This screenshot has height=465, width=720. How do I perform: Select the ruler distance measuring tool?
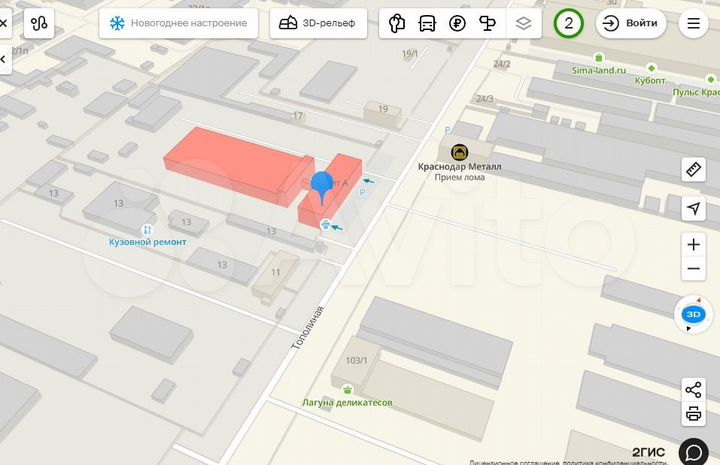(x=693, y=169)
